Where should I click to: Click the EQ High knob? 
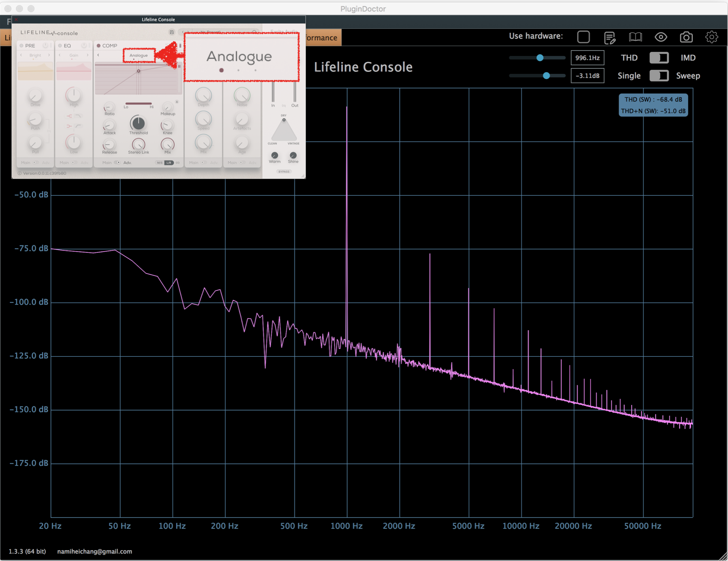point(74,95)
